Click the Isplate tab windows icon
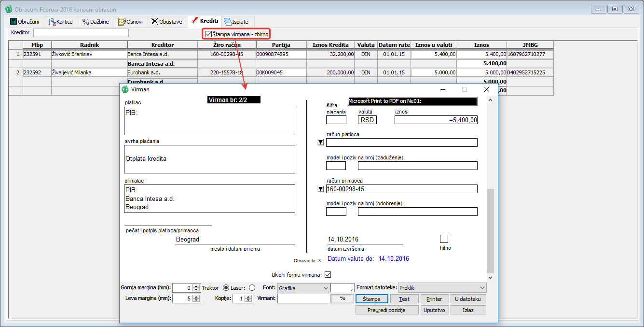This screenshot has width=644, height=327. (x=228, y=22)
